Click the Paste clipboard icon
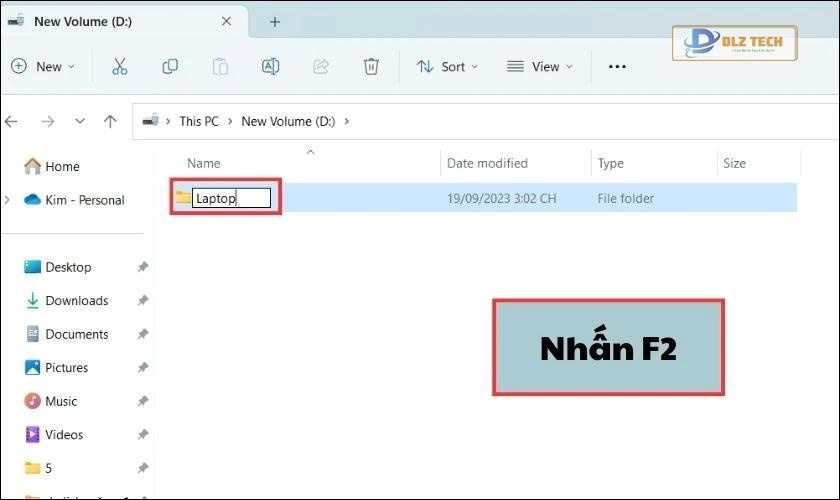 click(x=220, y=66)
